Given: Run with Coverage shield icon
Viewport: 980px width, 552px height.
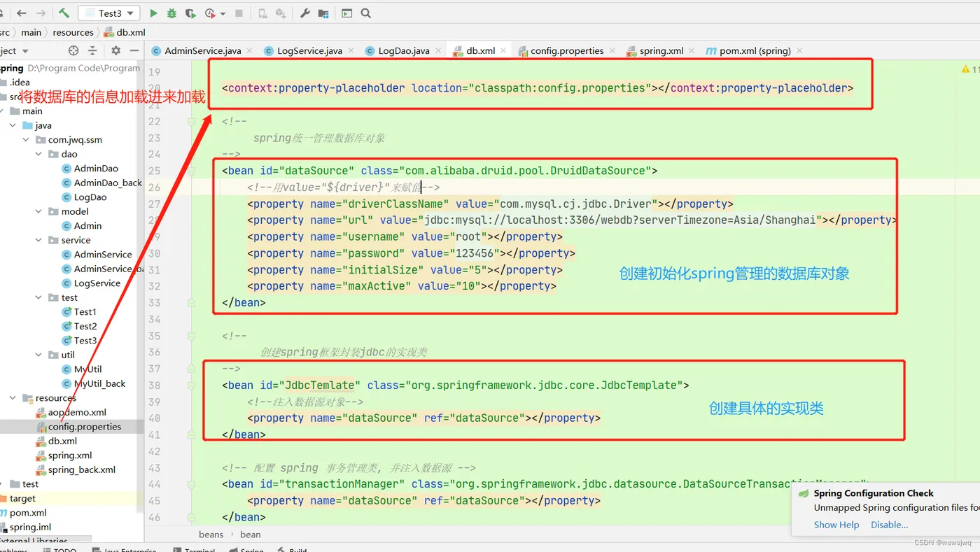Looking at the screenshot, I should [190, 13].
